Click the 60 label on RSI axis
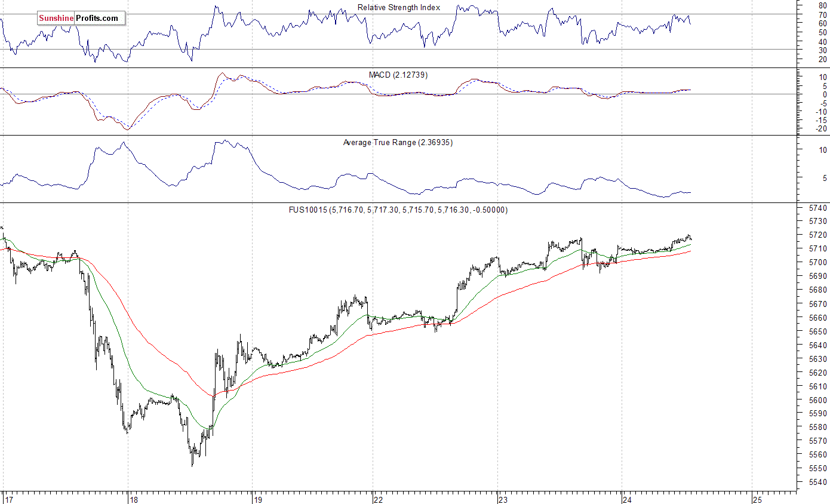This screenshot has width=830, height=504. (x=822, y=23)
